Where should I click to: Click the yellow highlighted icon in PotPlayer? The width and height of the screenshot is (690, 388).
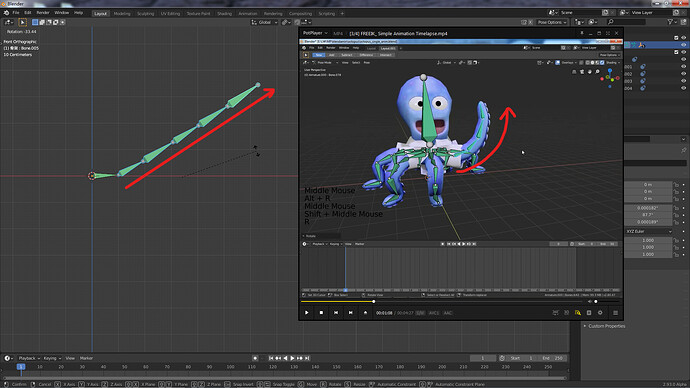(578, 313)
